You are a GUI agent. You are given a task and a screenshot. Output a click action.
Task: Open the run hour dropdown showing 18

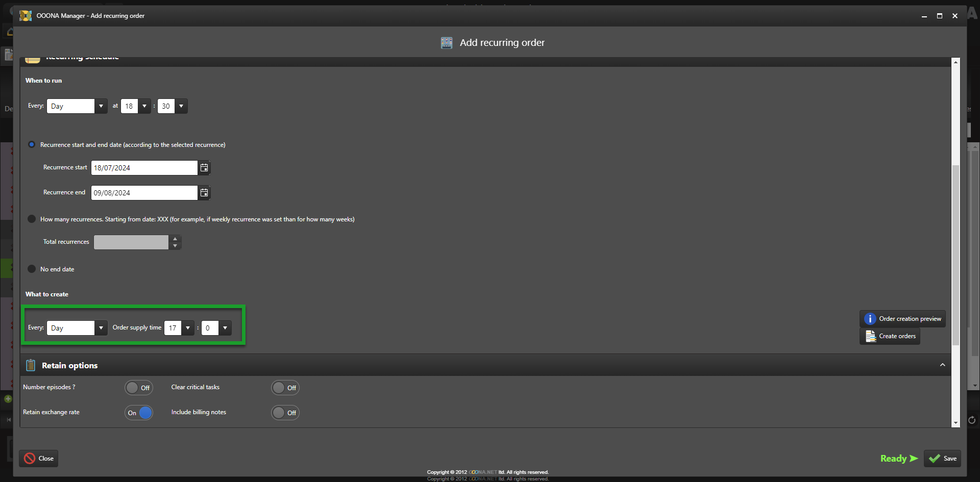point(144,106)
